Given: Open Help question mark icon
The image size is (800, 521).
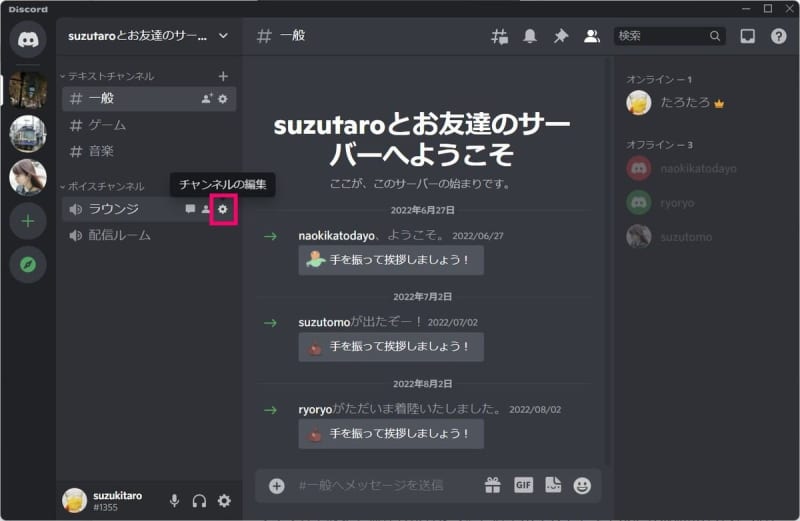Looking at the screenshot, I should [x=778, y=36].
